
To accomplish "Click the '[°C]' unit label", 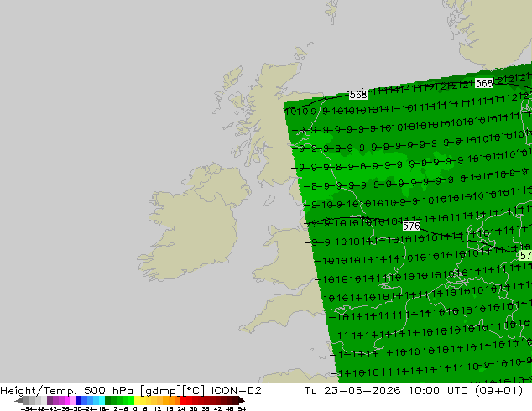I will click(x=194, y=391).
